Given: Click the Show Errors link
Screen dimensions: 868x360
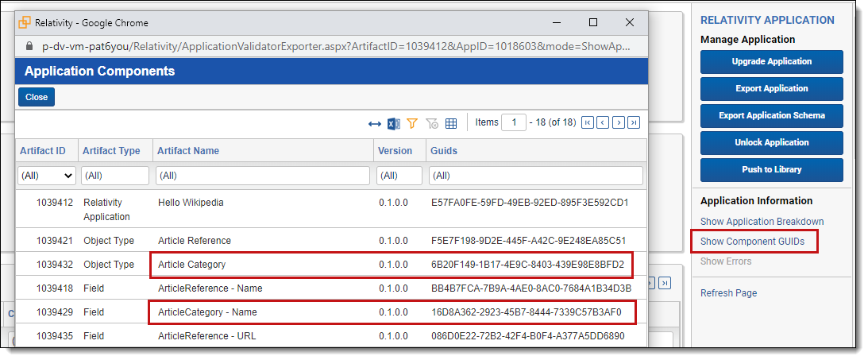Looking at the screenshot, I should [726, 261].
